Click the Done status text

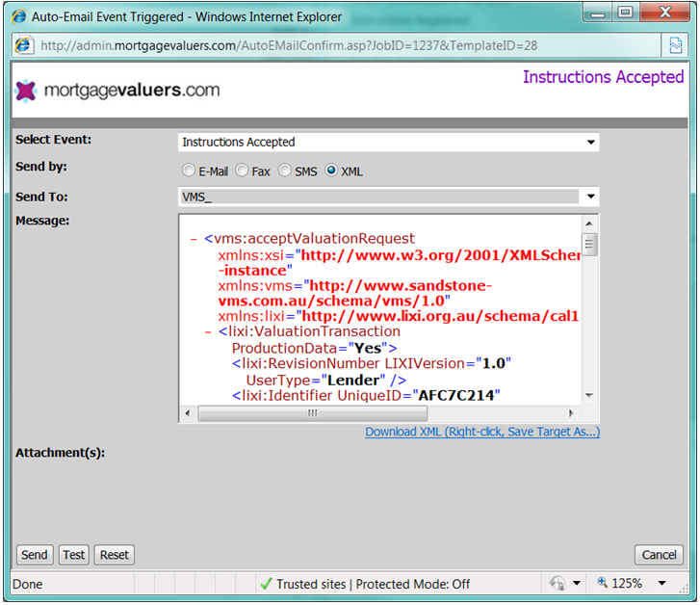28,584
